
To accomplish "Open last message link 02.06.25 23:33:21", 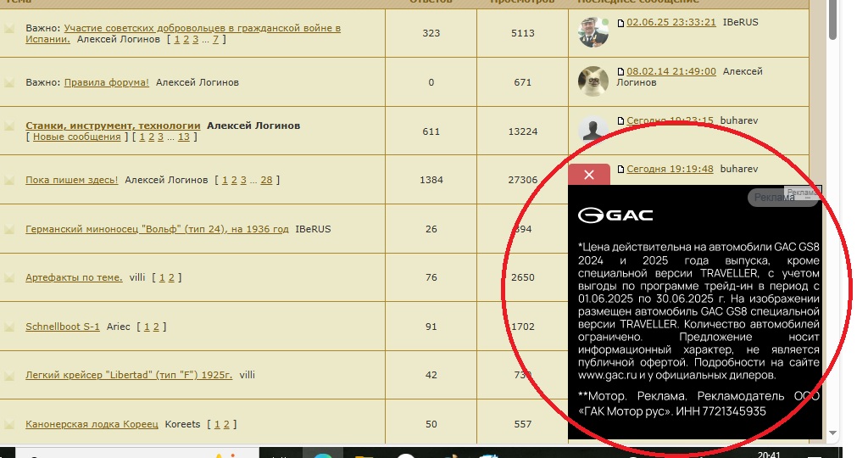I will (x=671, y=22).
